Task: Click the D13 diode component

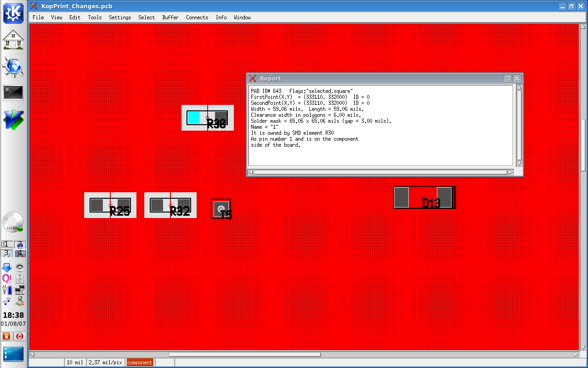Action: 424,197
